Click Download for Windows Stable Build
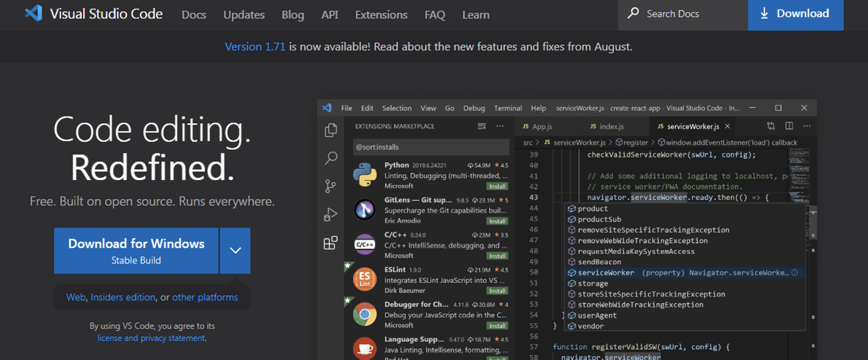The image size is (868, 360). click(x=136, y=251)
